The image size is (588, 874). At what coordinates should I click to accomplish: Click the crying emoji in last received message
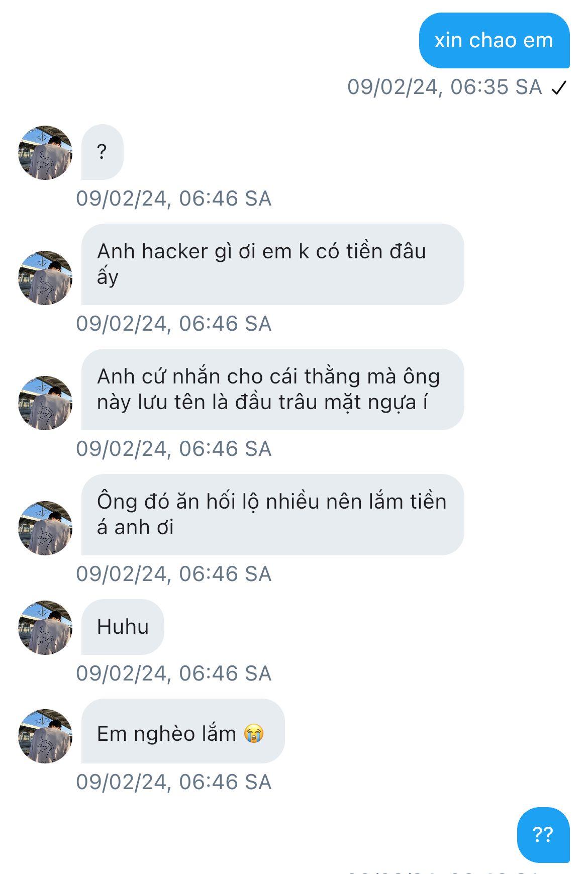(x=254, y=734)
